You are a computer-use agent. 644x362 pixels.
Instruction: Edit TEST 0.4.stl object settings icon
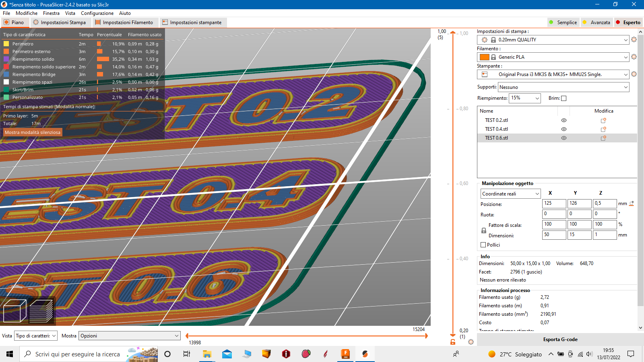603,129
